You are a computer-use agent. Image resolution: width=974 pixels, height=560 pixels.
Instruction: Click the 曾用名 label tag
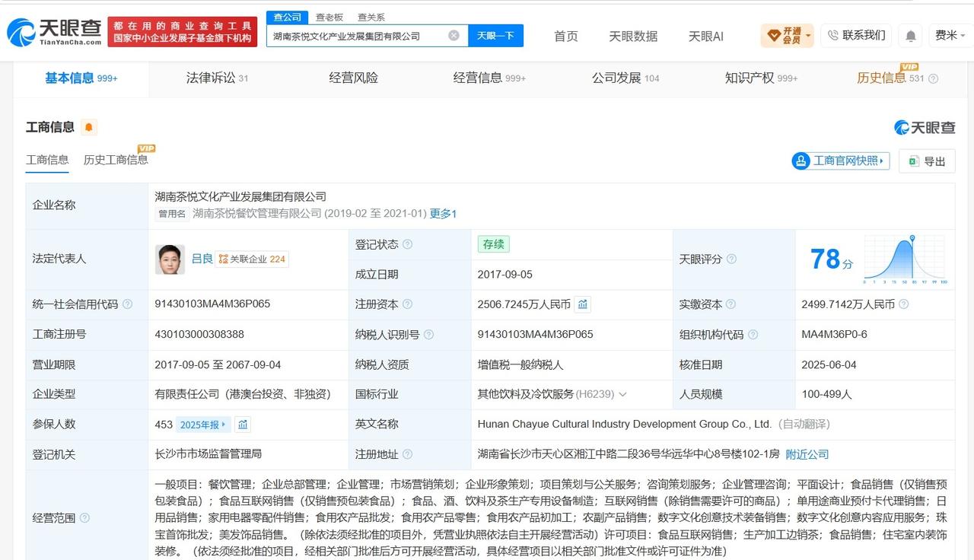[x=172, y=214]
